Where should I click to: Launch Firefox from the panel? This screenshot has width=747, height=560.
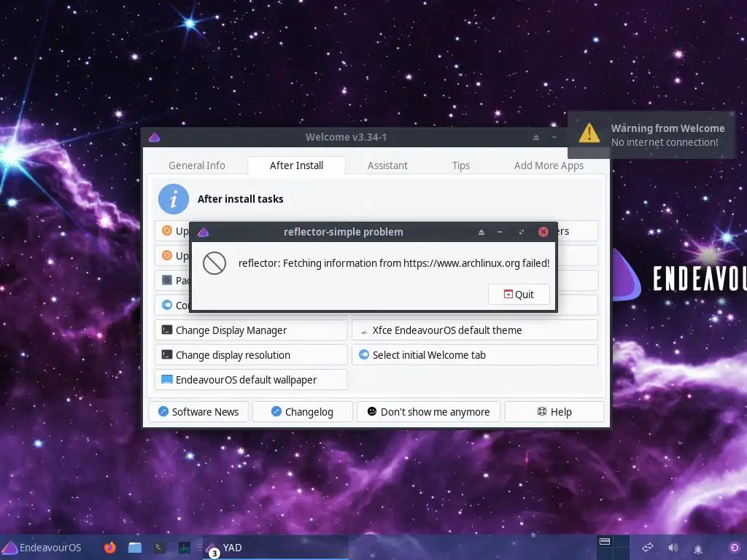pyautogui.click(x=110, y=548)
